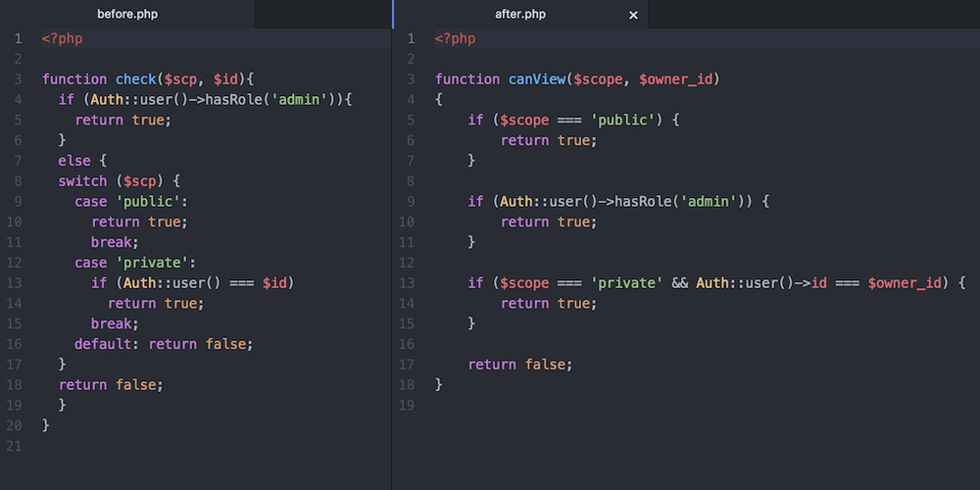Click '$owner_id' at end of after.php line 13
The width and height of the screenshot is (980, 490).
pyautogui.click(x=905, y=283)
